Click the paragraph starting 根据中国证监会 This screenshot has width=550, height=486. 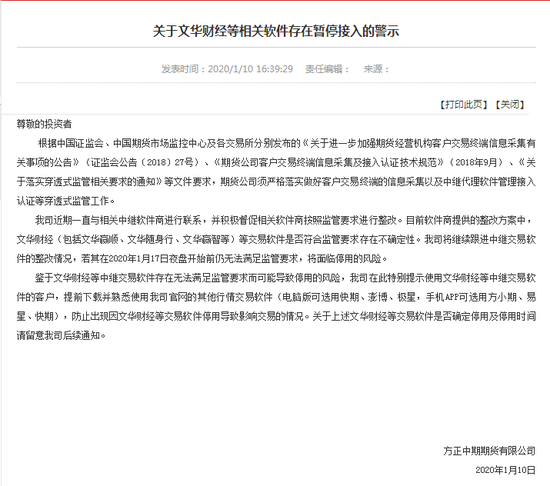pyautogui.click(x=276, y=172)
